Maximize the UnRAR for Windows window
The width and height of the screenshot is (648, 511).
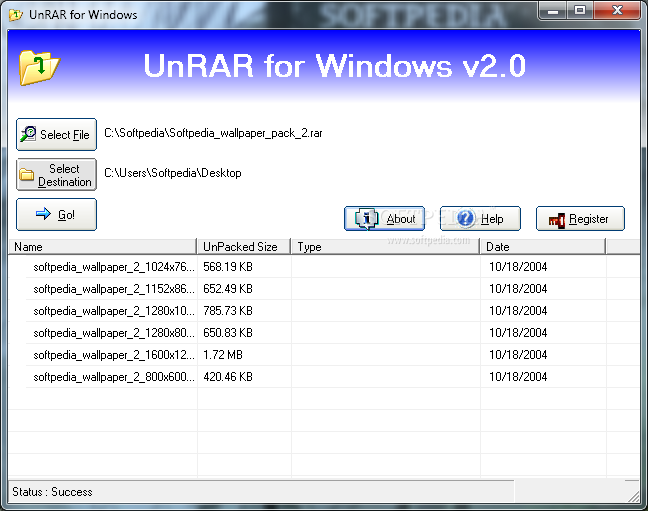click(x=580, y=11)
